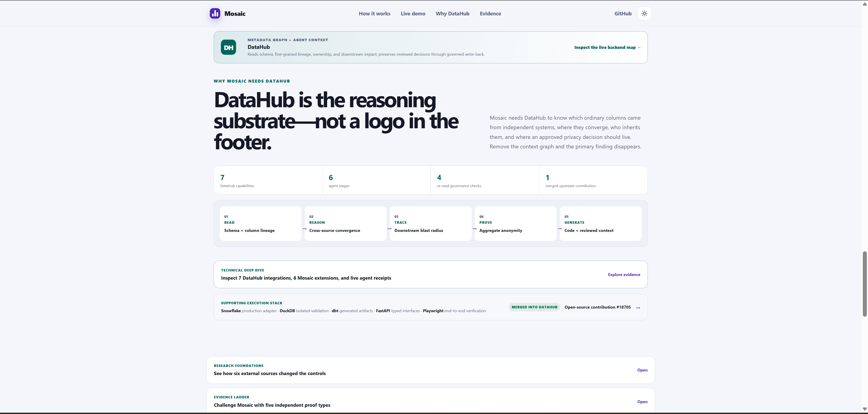Click Challenge Mosaic with five proof types heading
Screen dimensions: 868x414
(x=272, y=405)
